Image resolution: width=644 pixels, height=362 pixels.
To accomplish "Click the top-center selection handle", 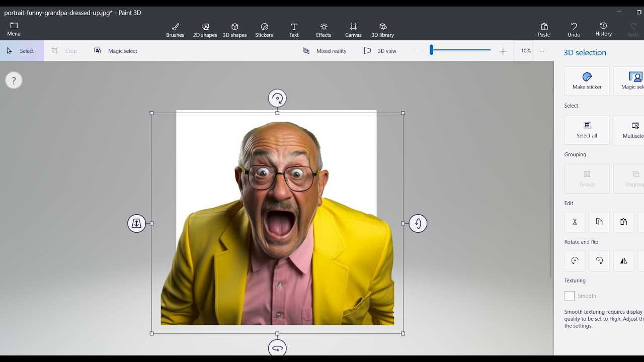I will tap(277, 113).
